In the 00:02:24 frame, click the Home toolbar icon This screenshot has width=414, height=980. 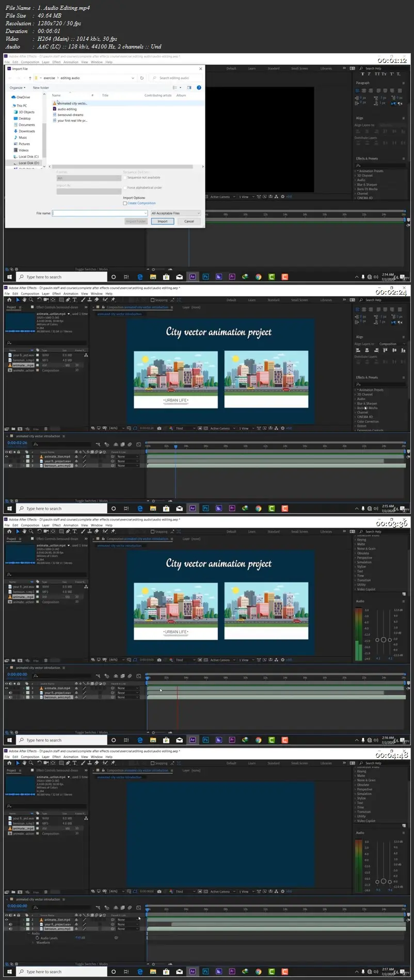[x=9, y=300]
